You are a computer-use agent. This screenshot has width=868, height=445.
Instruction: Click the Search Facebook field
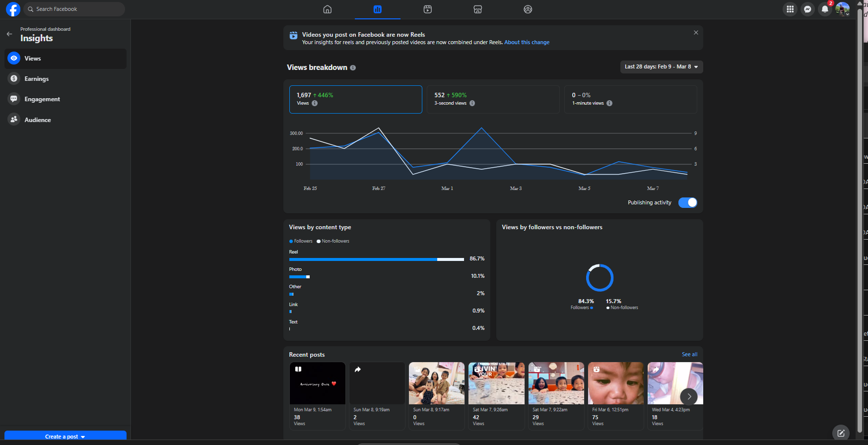pyautogui.click(x=74, y=9)
